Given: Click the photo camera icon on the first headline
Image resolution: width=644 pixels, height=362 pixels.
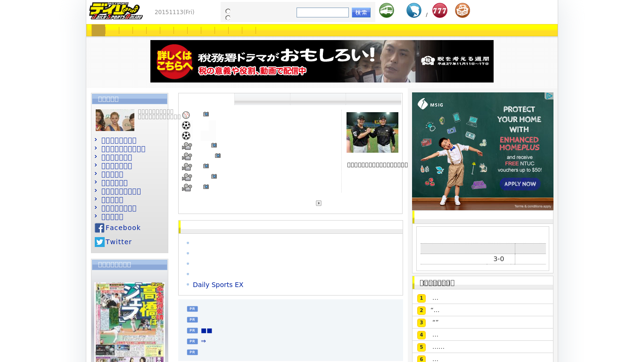Looking at the screenshot, I should [206, 113].
